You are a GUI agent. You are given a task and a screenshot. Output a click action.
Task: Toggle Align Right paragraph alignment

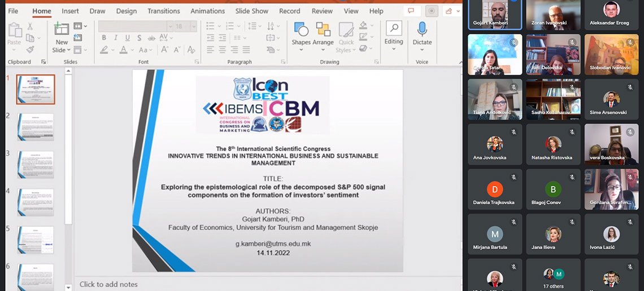[234, 50]
